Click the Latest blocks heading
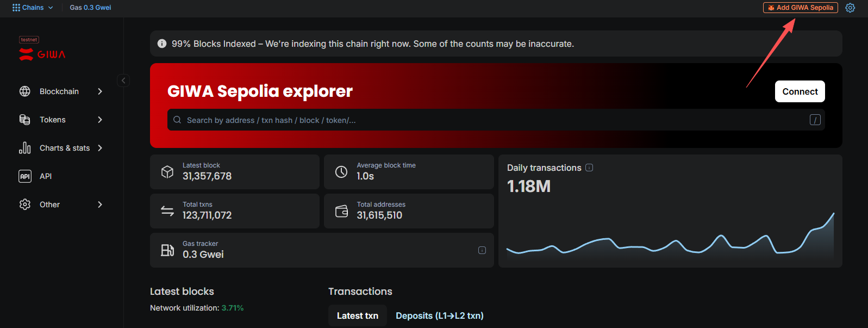The width and height of the screenshot is (868, 328). pyautogui.click(x=182, y=292)
